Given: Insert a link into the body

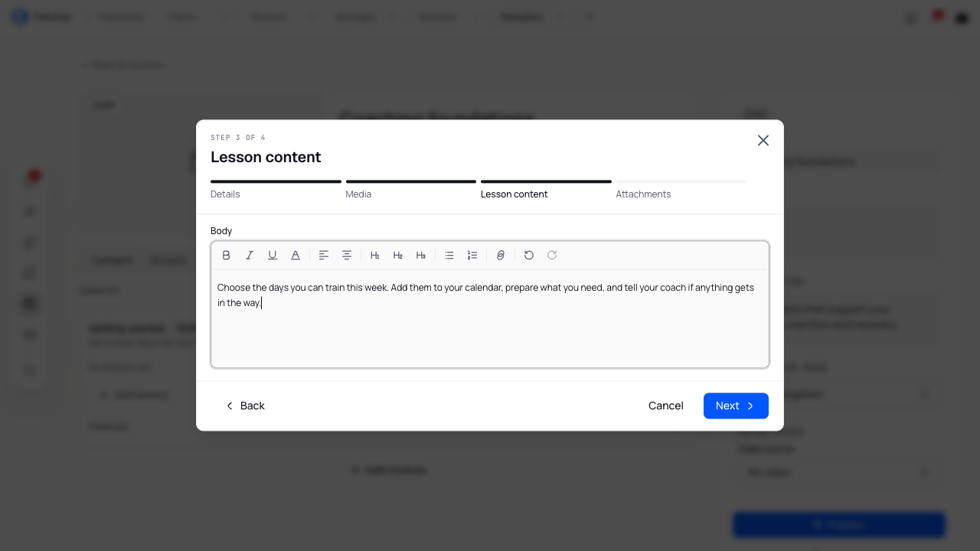Looking at the screenshot, I should pos(501,256).
